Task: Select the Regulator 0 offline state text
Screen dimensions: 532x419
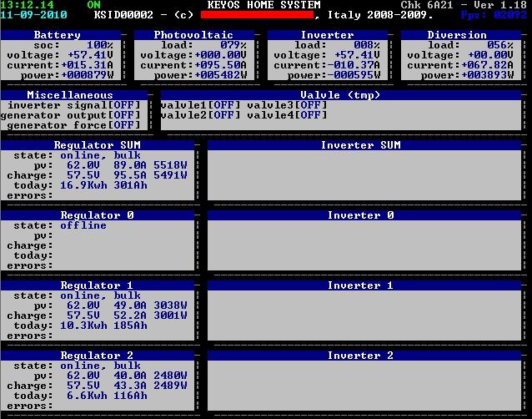Action: pyautogui.click(x=83, y=225)
